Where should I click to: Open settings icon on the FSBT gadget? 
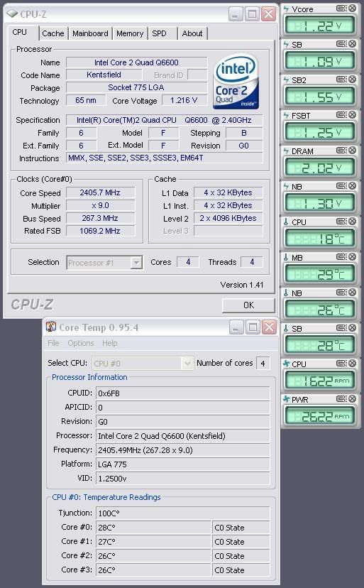(x=341, y=115)
